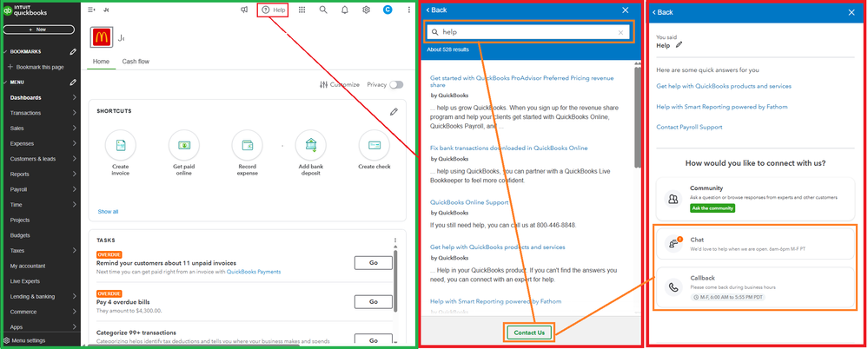This screenshot has width=868, height=349.
Task: Select the Chat contact option
Action: click(x=755, y=243)
